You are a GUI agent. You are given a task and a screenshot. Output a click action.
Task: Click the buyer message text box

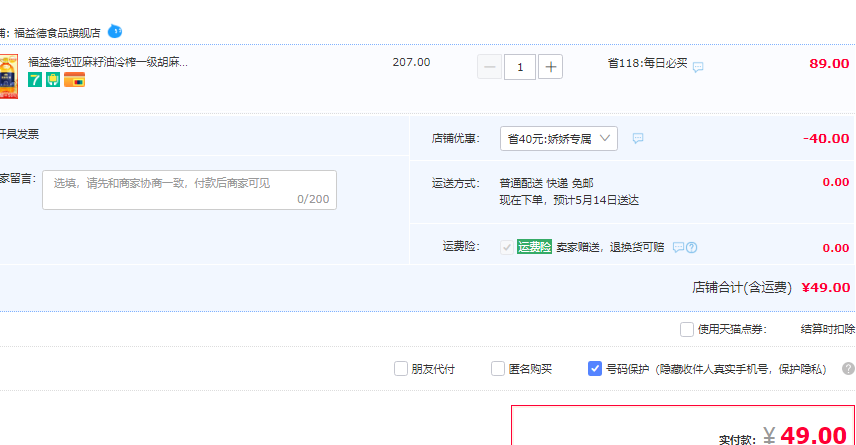[189, 190]
